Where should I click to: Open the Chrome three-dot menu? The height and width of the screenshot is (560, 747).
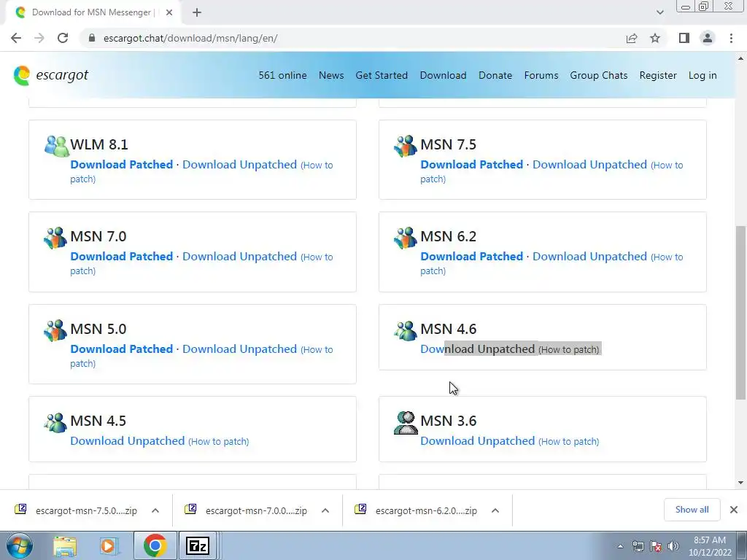tap(731, 38)
